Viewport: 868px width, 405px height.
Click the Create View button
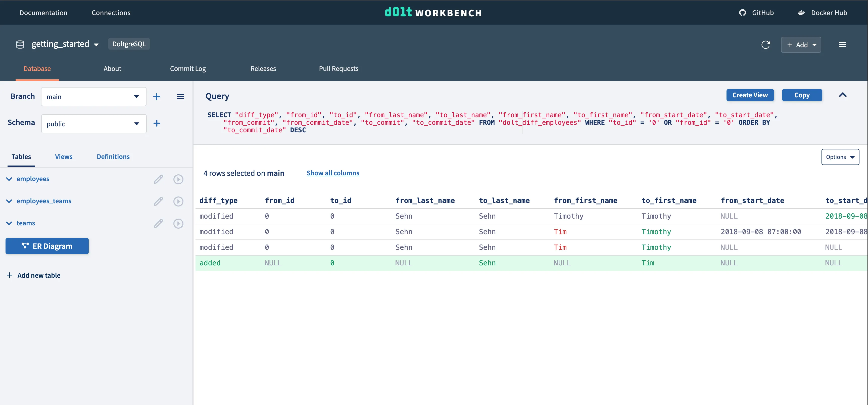[750, 95]
